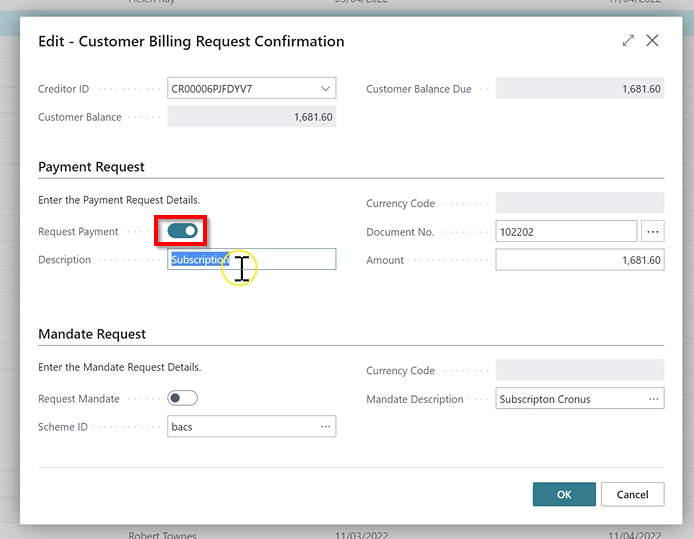Confirm the request with OK
The width and height of the screenshot is (694, 539).
click(x=564, y=494)
